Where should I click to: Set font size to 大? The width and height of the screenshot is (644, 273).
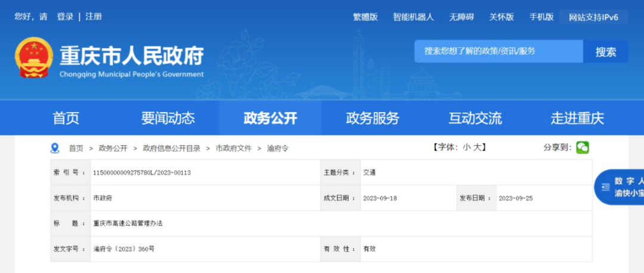pos(477,148)
